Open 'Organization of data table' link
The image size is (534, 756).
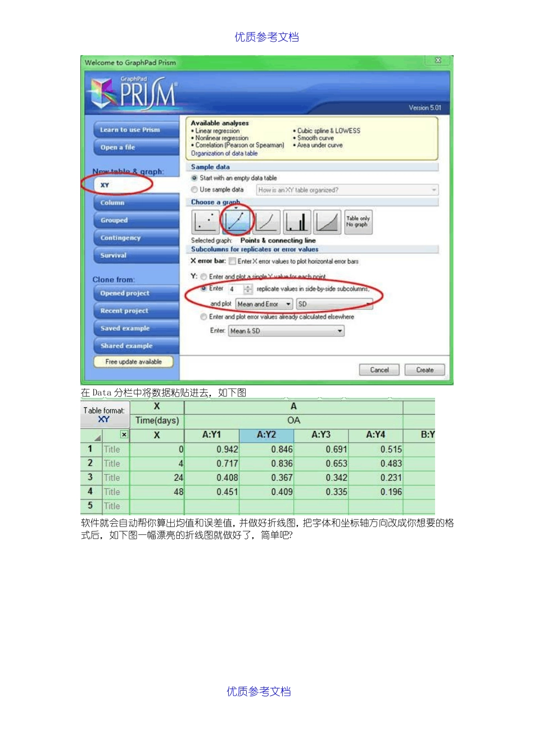[x=224, y=153]
